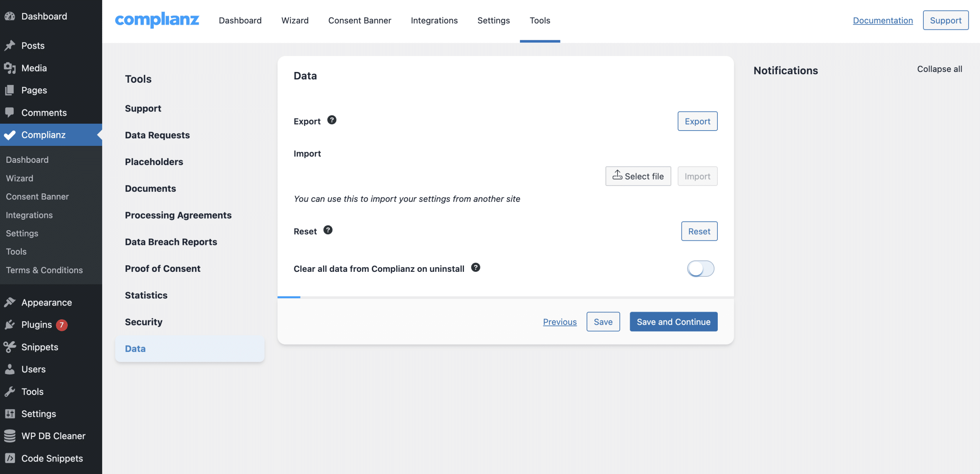Open the Export help question mark
The image size is (980, 474).
point(332,120)
